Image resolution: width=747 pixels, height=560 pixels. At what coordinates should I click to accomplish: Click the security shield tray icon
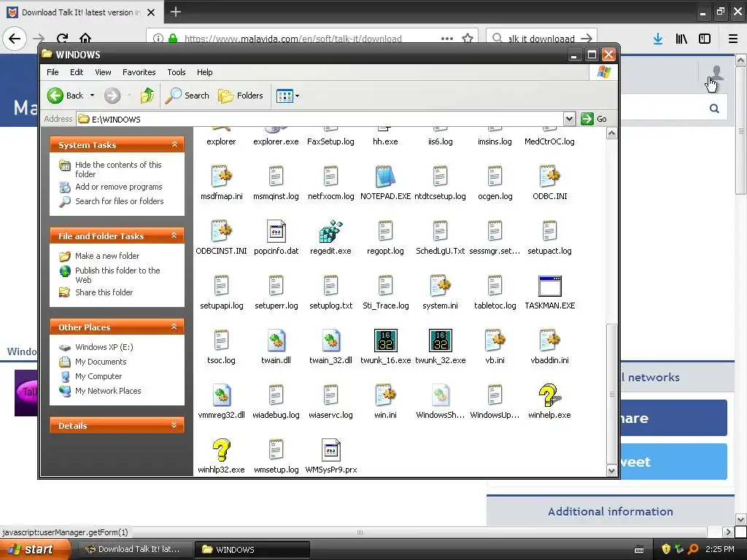(666, 549)
